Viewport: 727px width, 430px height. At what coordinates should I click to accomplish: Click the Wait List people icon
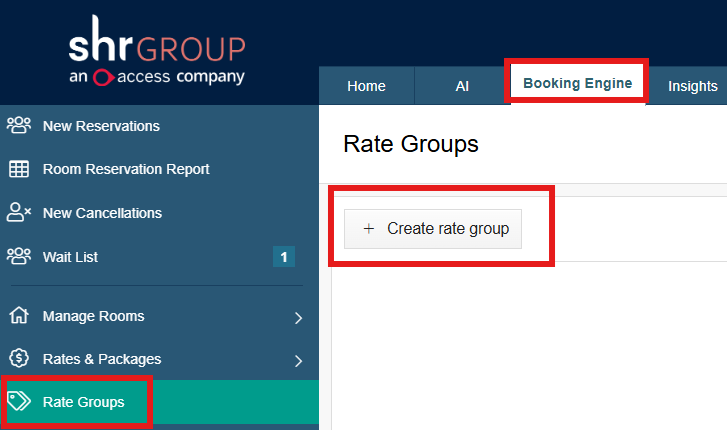pyautogui.click(x=19, y=256)
